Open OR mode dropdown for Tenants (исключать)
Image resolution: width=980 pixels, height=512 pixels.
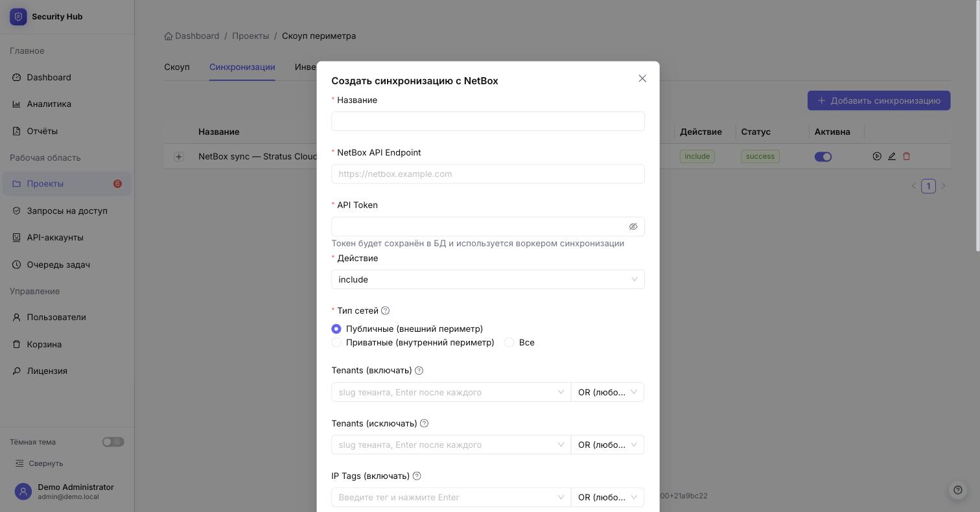[607, 445]
